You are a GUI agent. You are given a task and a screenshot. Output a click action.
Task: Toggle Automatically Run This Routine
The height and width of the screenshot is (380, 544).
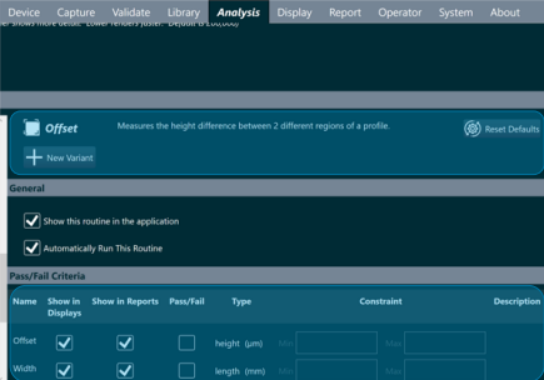pos(32,248)
